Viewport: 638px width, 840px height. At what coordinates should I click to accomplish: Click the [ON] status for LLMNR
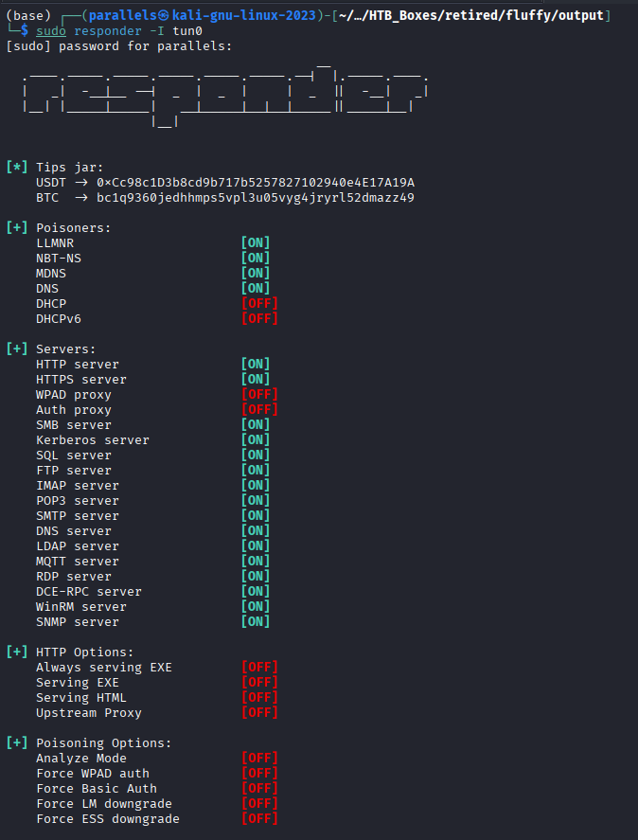tap(256, 243)
